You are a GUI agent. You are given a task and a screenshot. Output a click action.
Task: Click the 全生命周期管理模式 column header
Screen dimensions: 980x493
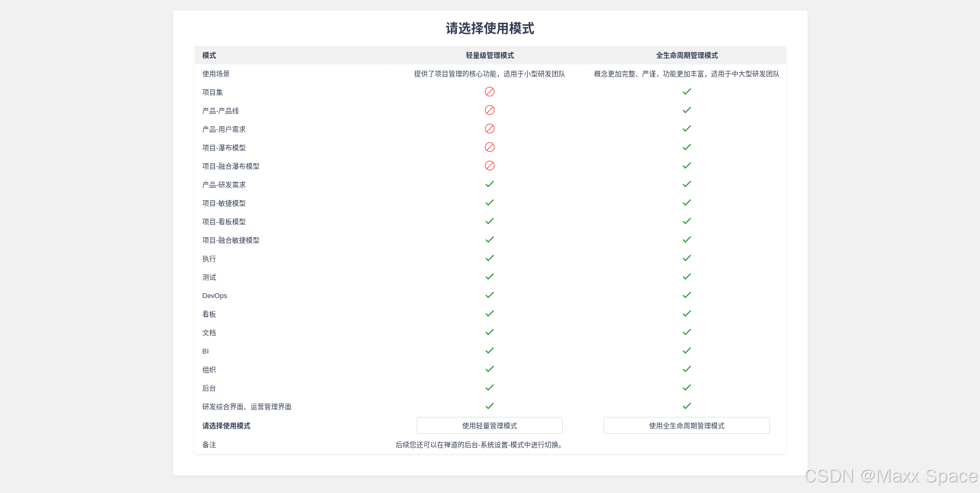(x=686, y=55)
